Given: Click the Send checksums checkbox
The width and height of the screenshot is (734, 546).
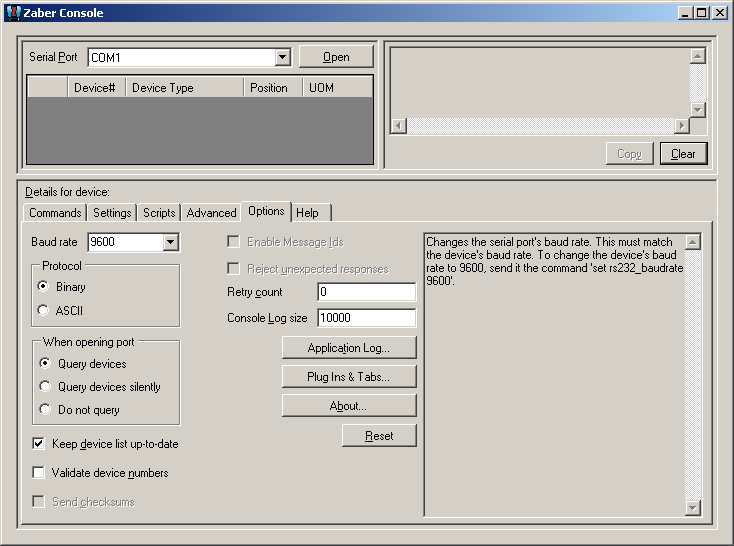Looking at the screenshot, I should (38, 502).
